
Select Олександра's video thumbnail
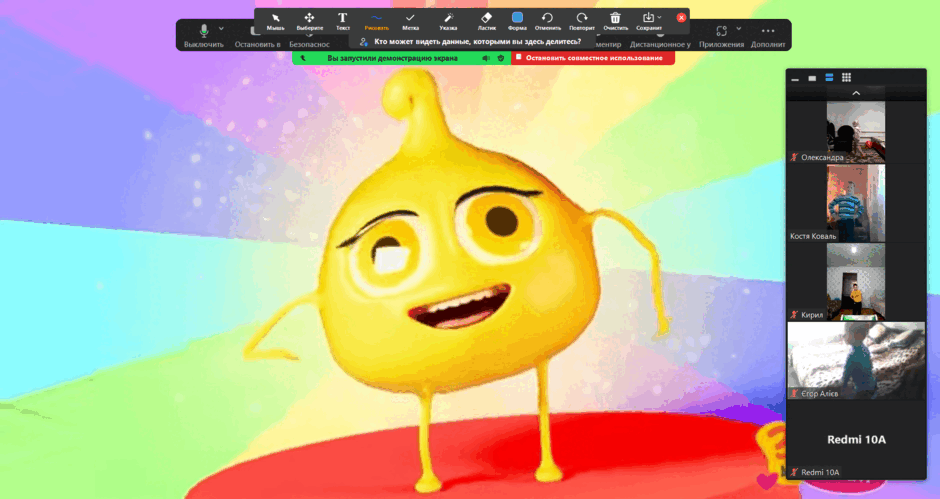(x=855, y=131)
